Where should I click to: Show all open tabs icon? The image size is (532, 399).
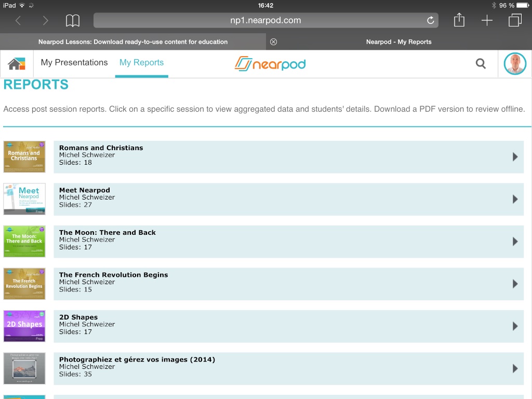[515, 21]
